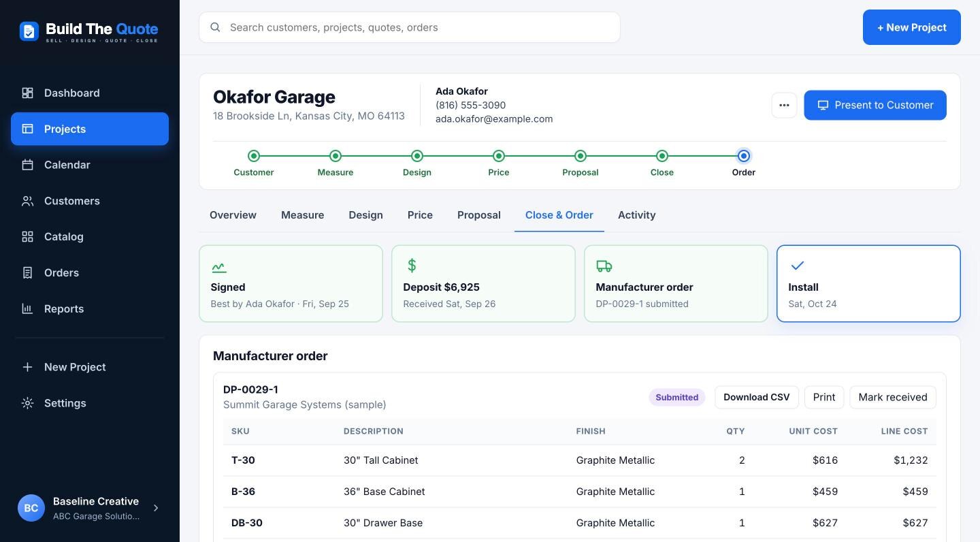Click the truck icon on Manufacturer order card
This screenshot has height=542, width=980.
[604, 266]
